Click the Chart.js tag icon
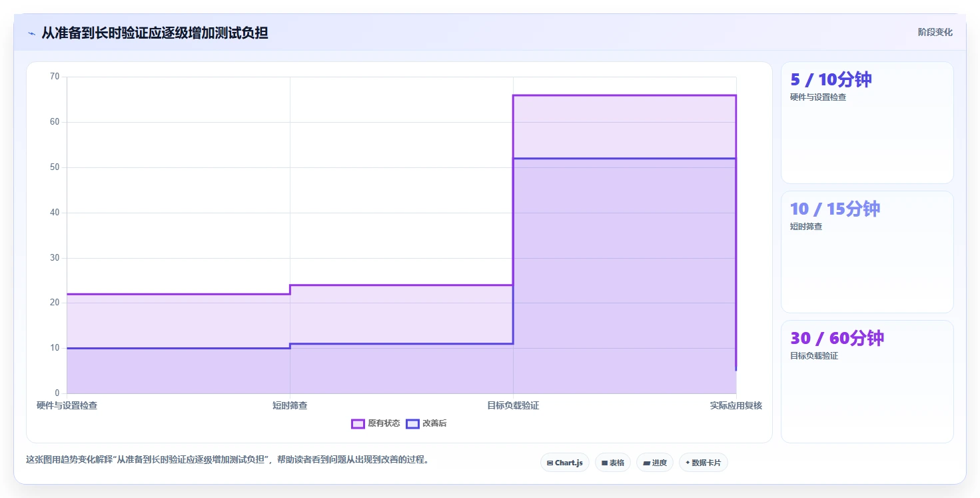The height and width of the screenshot is (498, 980). coord(550,463)
